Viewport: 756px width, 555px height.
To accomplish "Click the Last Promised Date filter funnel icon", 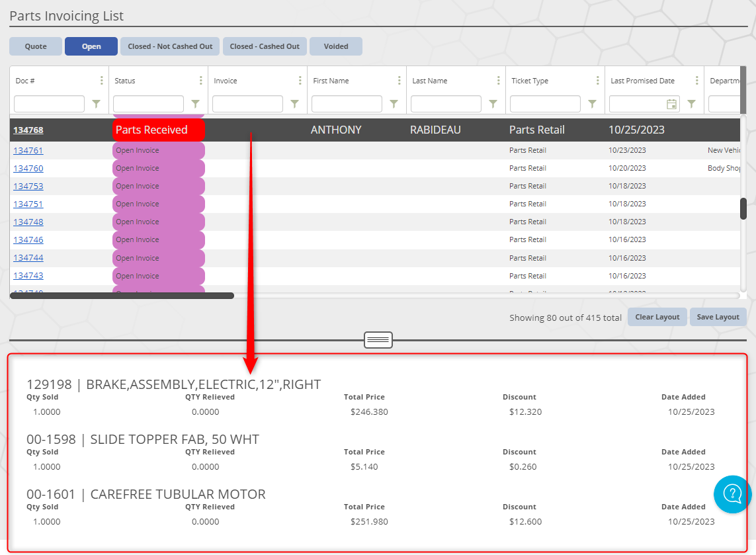I will [691, 104].
